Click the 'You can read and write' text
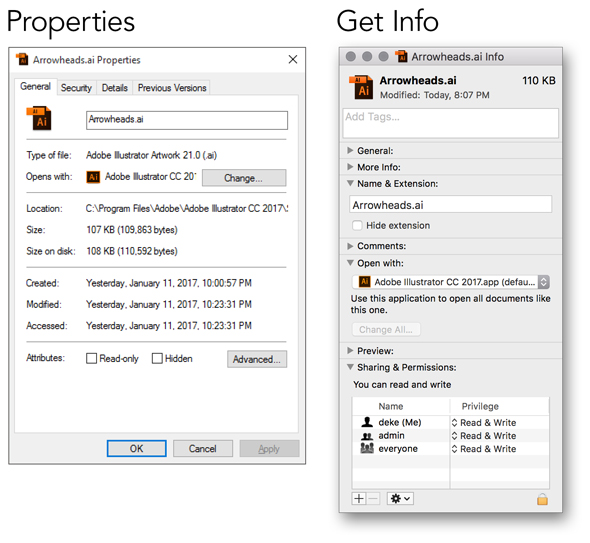This screenshot has height=543, width=590. 402,385
